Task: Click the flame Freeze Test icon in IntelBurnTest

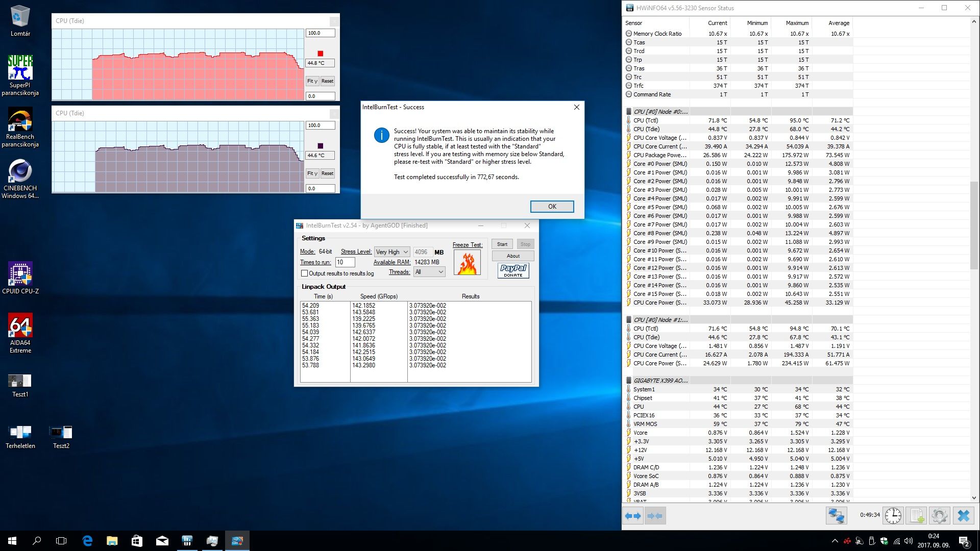Action: pos(467,263)
